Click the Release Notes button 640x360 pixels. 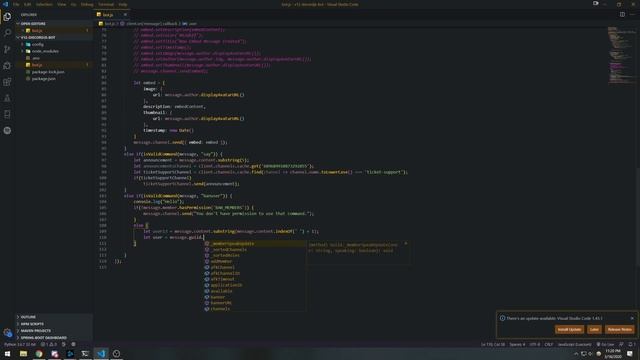(620, 329)
